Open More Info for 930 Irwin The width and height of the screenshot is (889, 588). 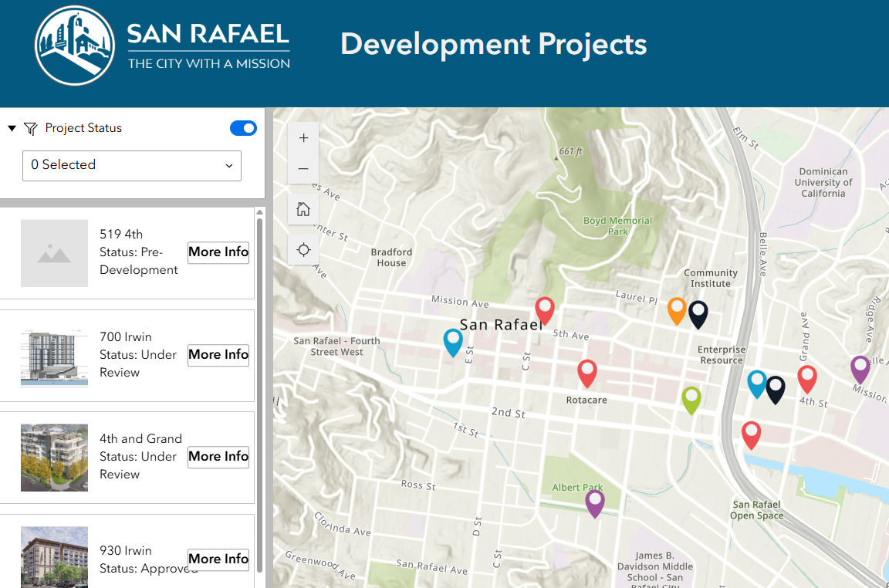pos(218,559)
